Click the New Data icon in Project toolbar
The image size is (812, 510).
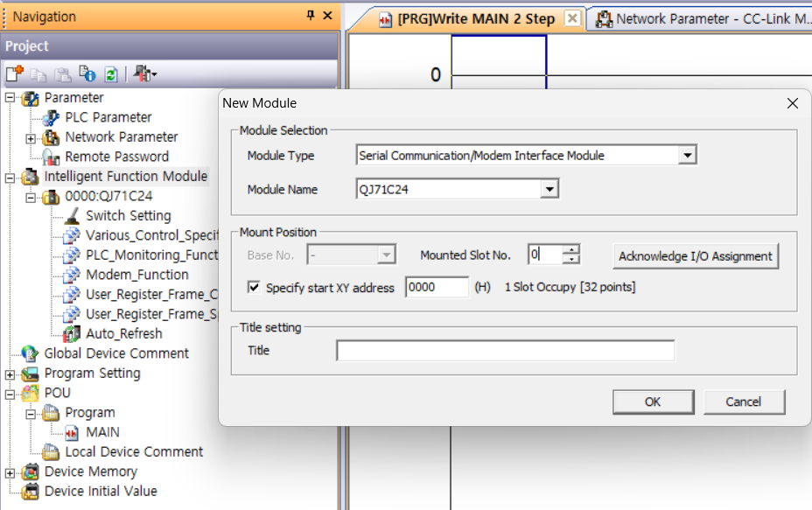14,74
